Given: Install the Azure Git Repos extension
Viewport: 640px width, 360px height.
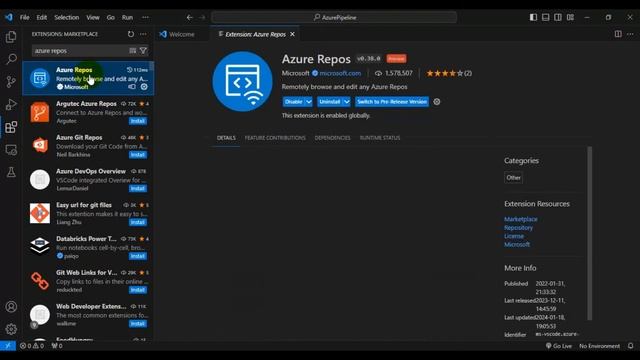Looking at the screenshot, I should point(138,155).
